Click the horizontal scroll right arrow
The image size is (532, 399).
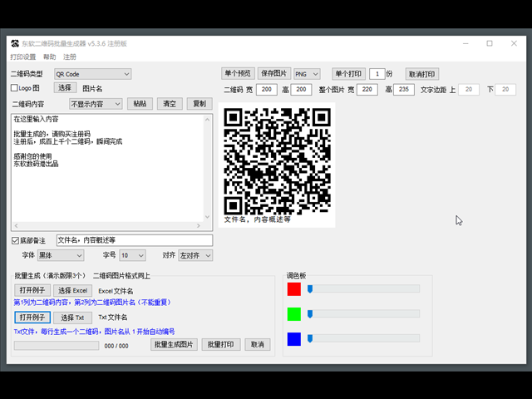coord(199,225)
